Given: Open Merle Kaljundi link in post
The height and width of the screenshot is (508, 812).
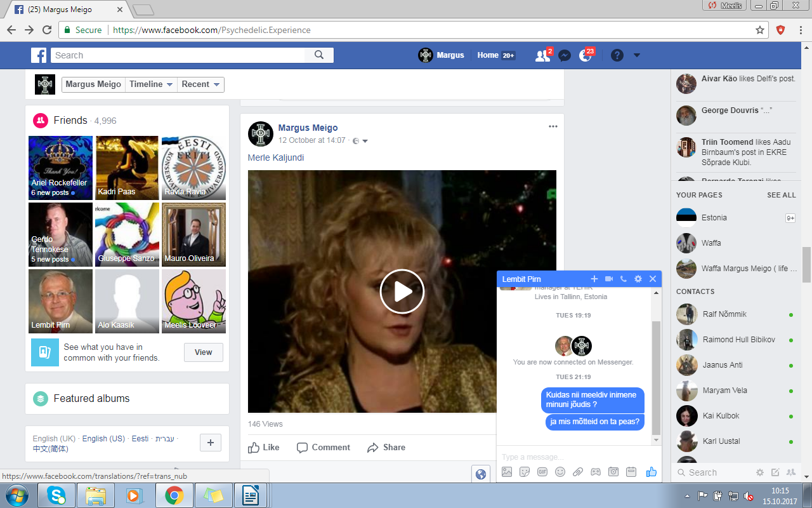Looking at the screenshot, I should [x=276, y=157].
